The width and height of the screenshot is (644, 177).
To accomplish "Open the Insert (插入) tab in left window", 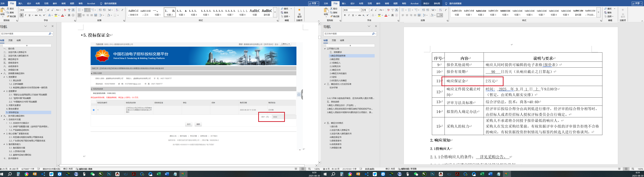I will pos(21,4).
